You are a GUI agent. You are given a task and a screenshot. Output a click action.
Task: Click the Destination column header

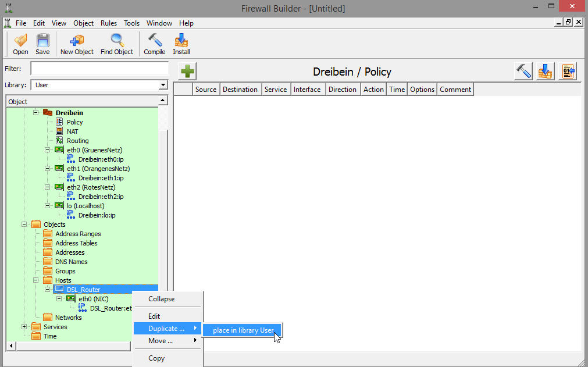tap(240, 90)
